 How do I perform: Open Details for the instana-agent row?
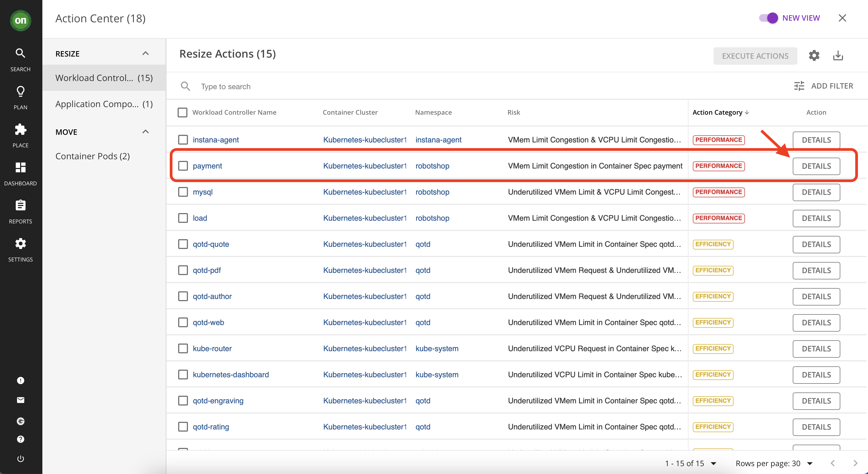click(816, 140)
